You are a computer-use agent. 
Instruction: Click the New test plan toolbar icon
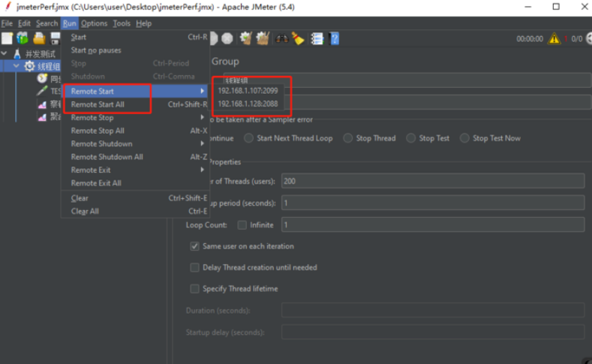point(7,38)
